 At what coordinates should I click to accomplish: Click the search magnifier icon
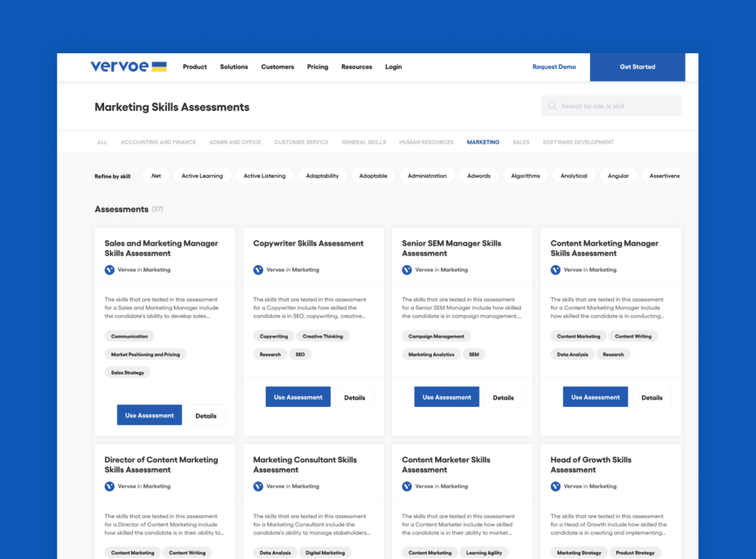point(552,106)
